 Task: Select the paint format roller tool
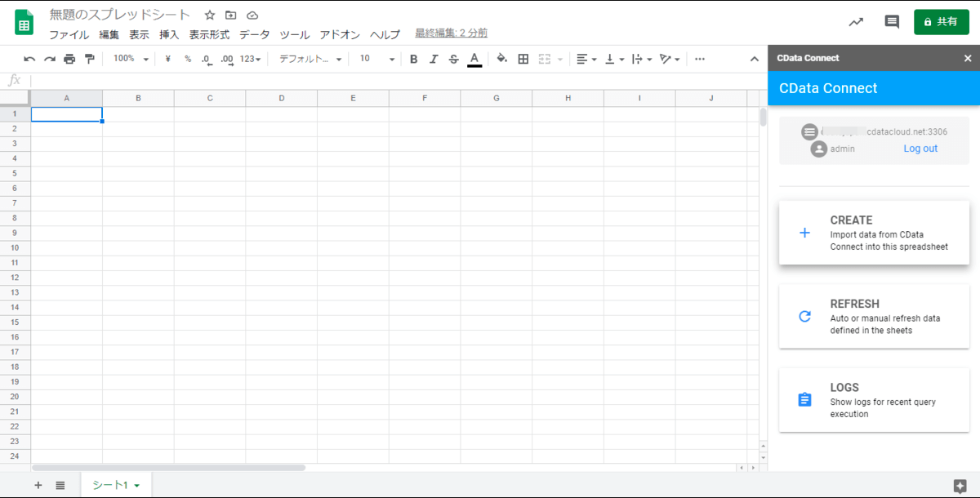click(90, 59)
